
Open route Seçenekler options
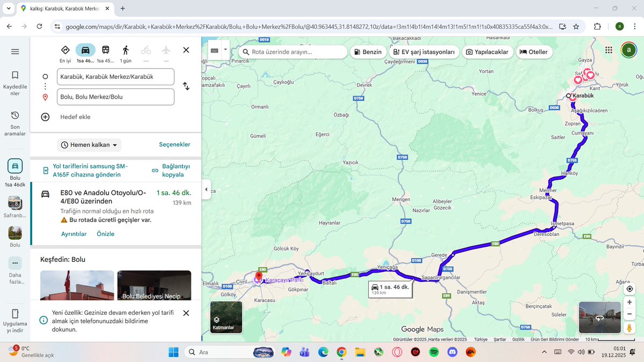pos(174,145)
